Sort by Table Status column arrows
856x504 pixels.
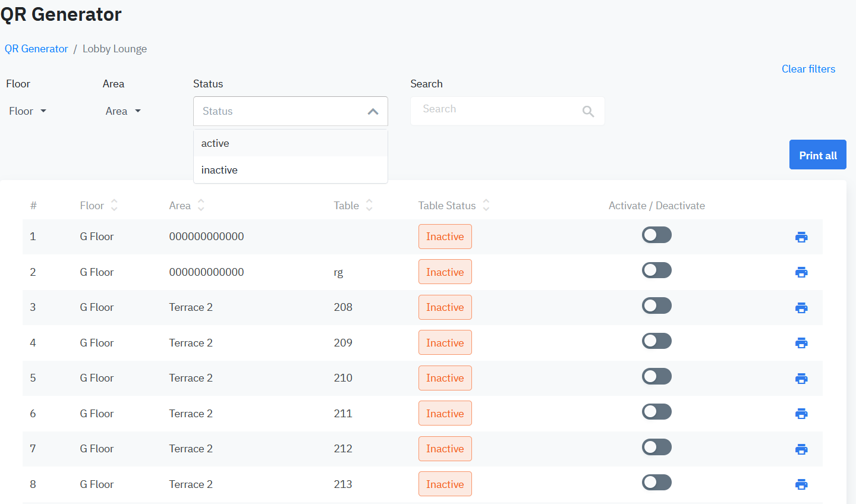(x=486, y=205)
